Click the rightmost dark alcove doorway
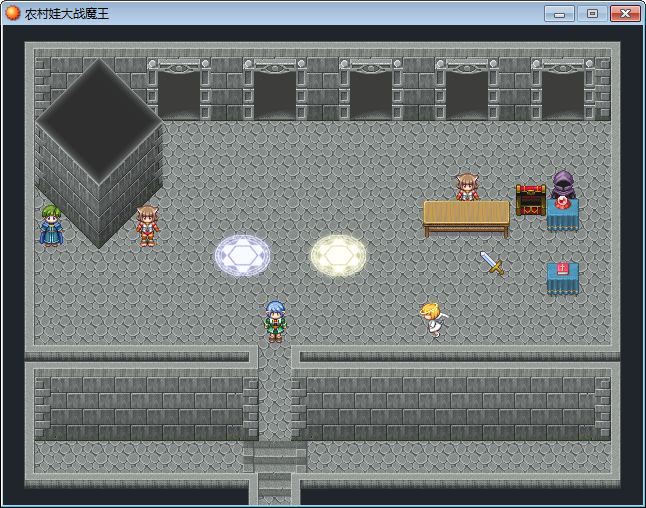Image resolution: width=646 pixels, height=508 pixels. [x=563, y=95]
